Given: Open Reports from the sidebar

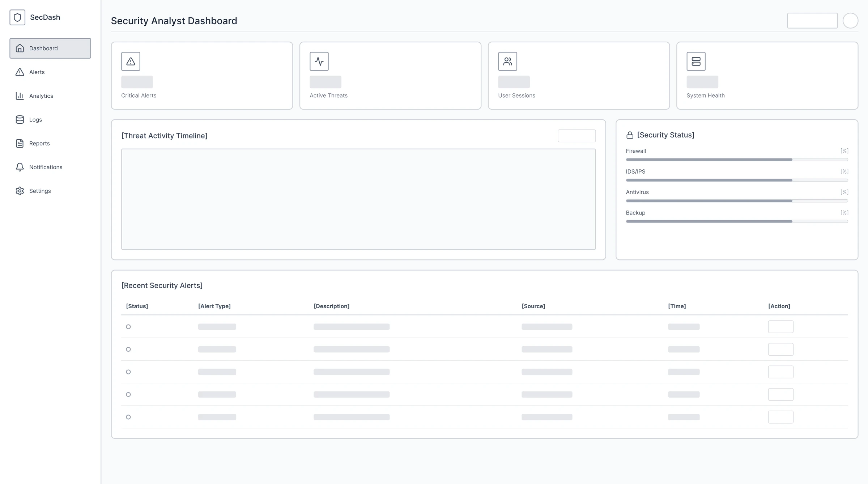Looking at the screenshot, I should click(x=50, y=143).
